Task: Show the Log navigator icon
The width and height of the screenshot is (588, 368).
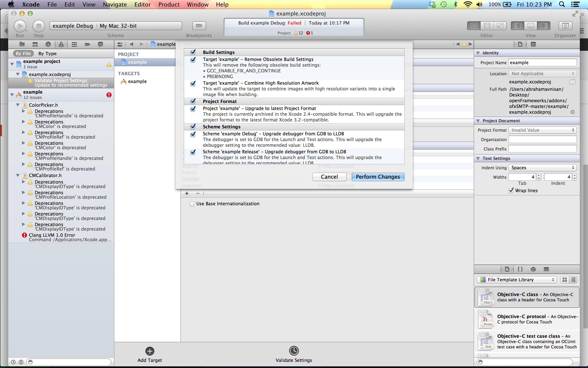Action: tap(100, 44)
